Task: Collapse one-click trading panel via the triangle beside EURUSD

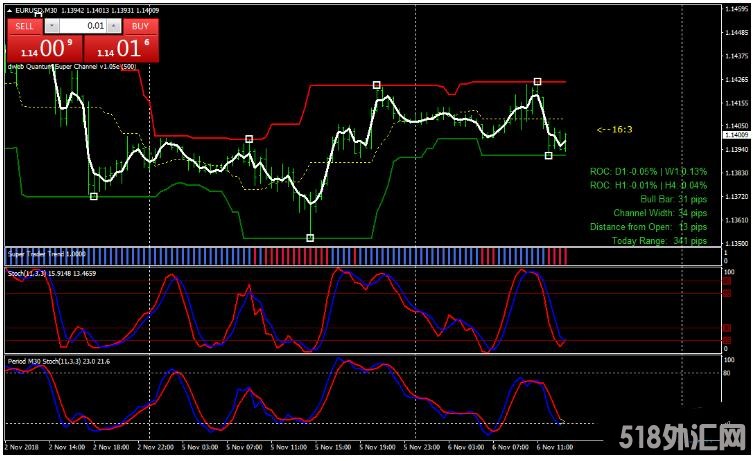Action: [x=10, y=10]
